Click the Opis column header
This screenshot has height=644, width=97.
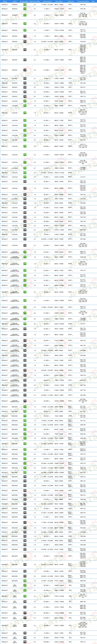coord(93,1)
